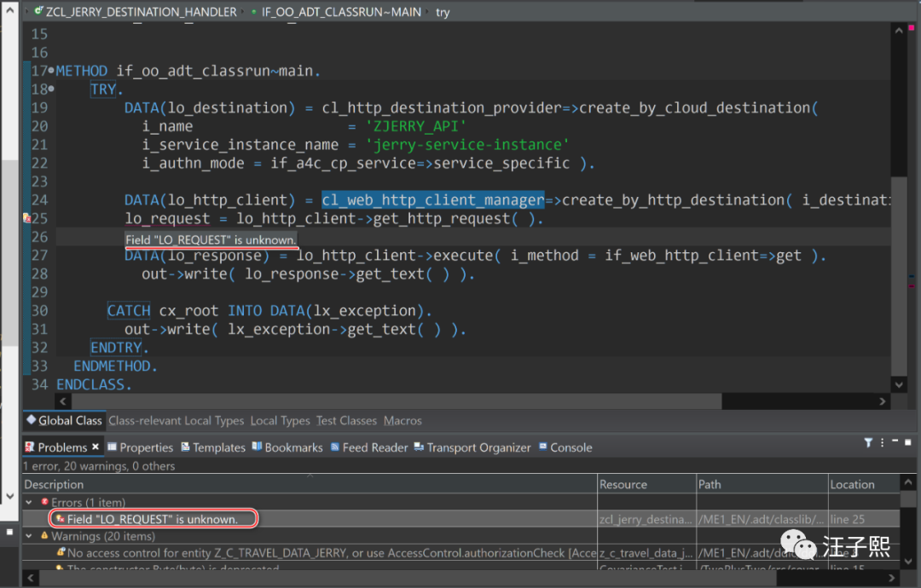Collapse the Warnings (20 items) group
Viewport: 921px width, 588px height.
[29, 536]
